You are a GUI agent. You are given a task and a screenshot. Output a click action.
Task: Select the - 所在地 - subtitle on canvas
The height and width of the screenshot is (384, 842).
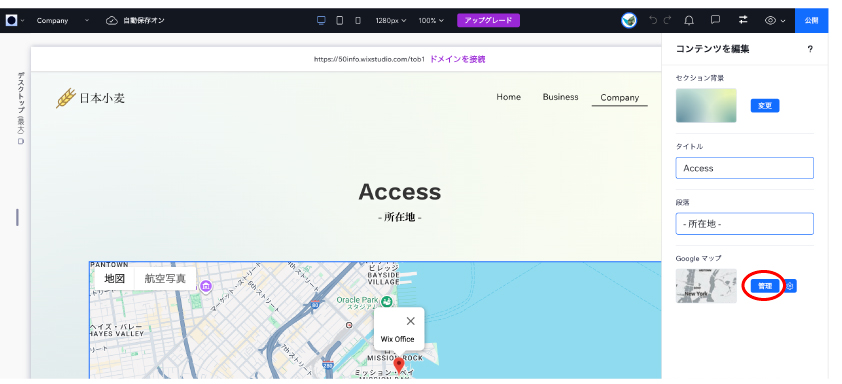(400, 217)
